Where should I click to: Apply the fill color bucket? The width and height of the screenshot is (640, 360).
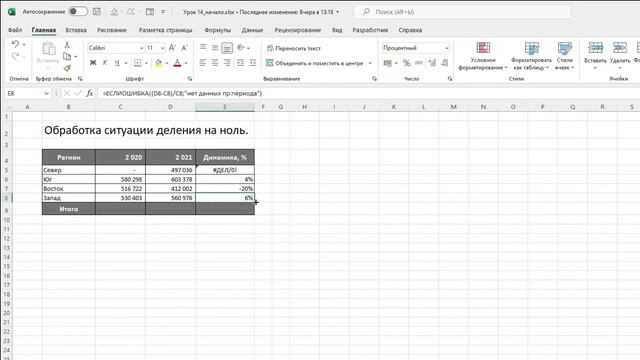click(158, 63)
